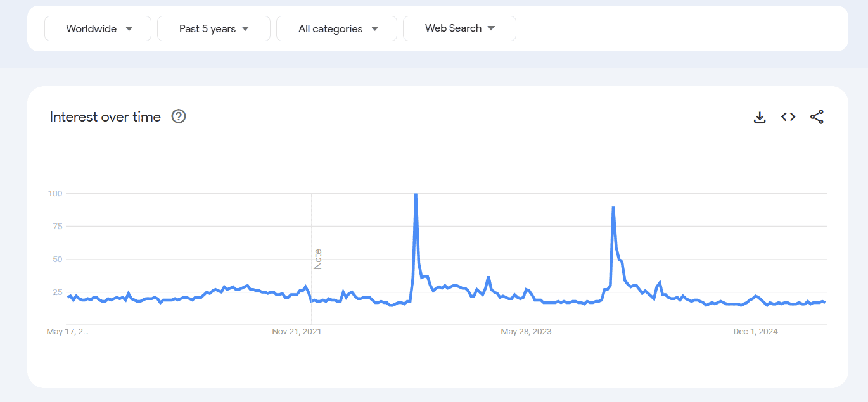
Task: Download the interest over time data
Action: click(760, 117)
